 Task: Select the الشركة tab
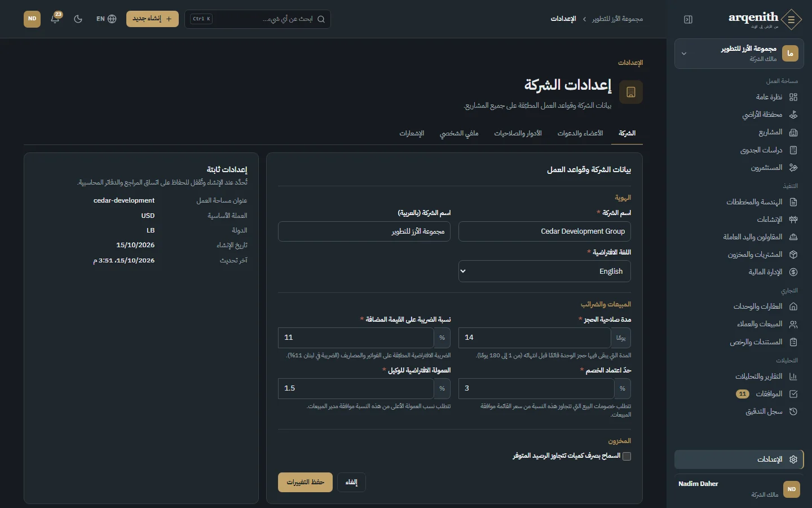[x=627, y=133]
